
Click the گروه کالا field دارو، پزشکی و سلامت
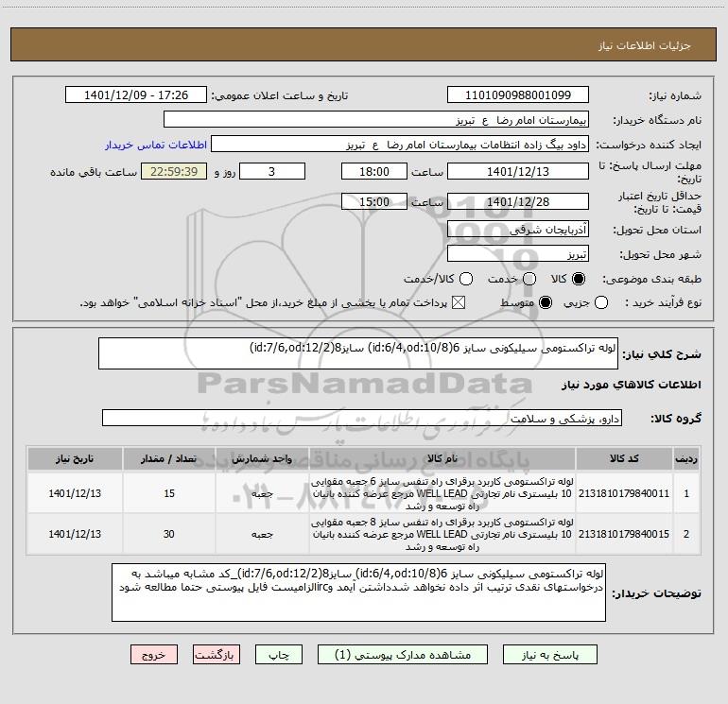tap(362, 418)
